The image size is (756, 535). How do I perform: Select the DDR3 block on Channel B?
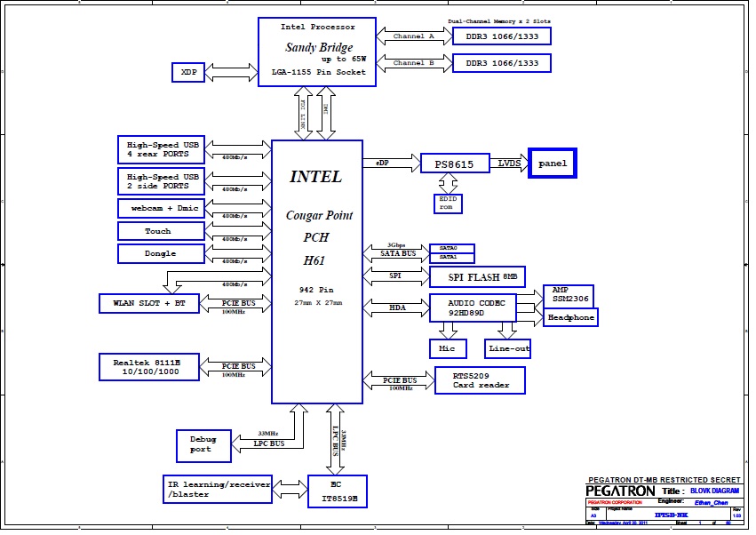click(502, 63)
